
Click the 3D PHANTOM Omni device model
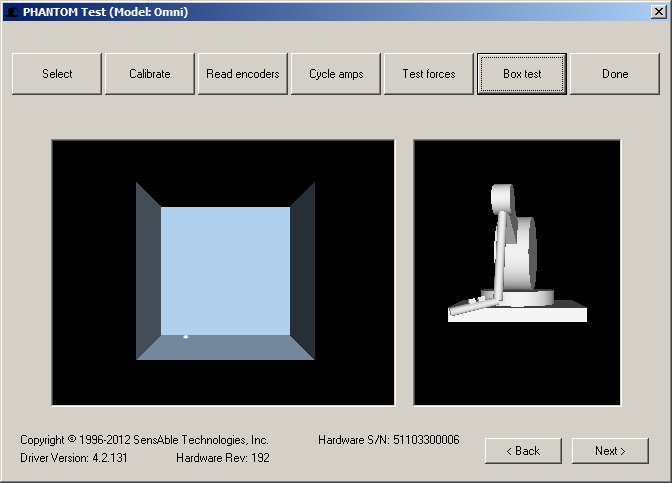515,260
